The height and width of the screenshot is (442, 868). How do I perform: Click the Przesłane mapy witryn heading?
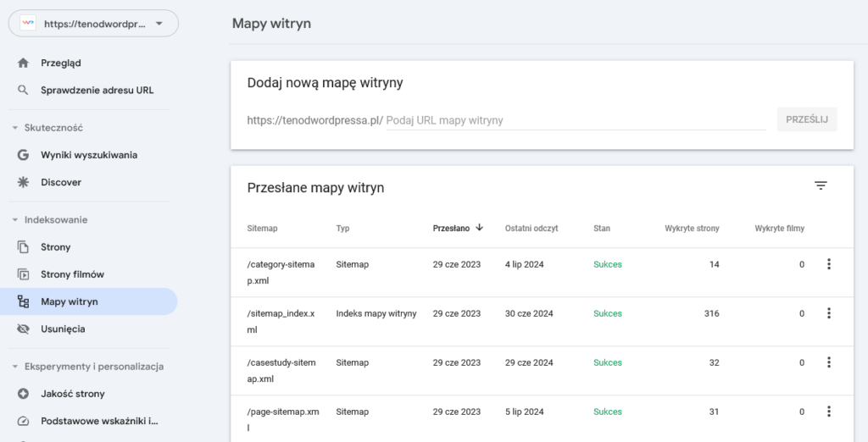(x=315, y=188)
